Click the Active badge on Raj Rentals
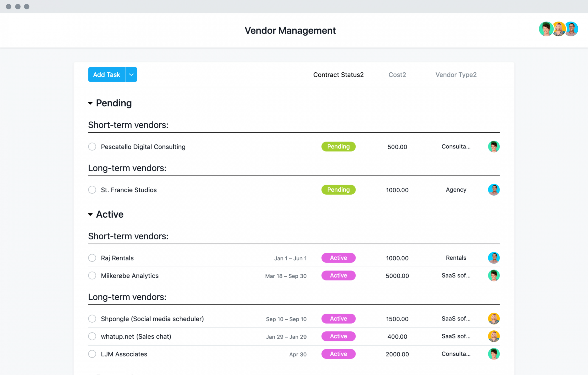Screen dimensions: 588x375 [338, 258]
